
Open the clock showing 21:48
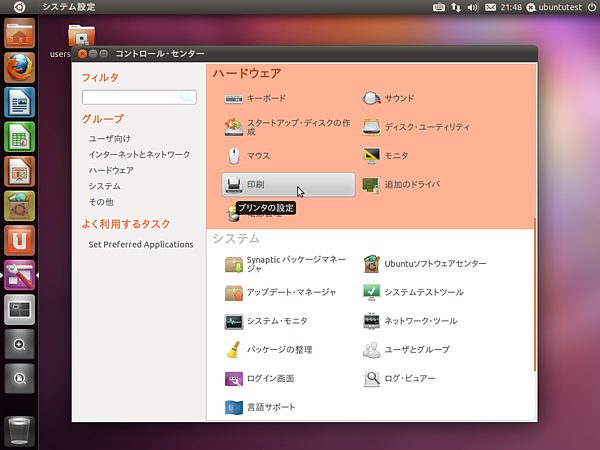[x=511, y=7]
